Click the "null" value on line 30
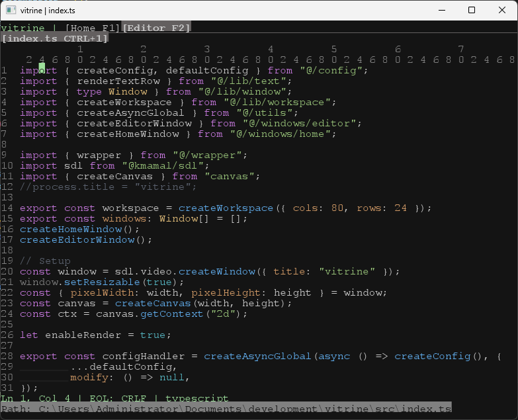Screen dimensions: 518x420 [x=172, y=377]
